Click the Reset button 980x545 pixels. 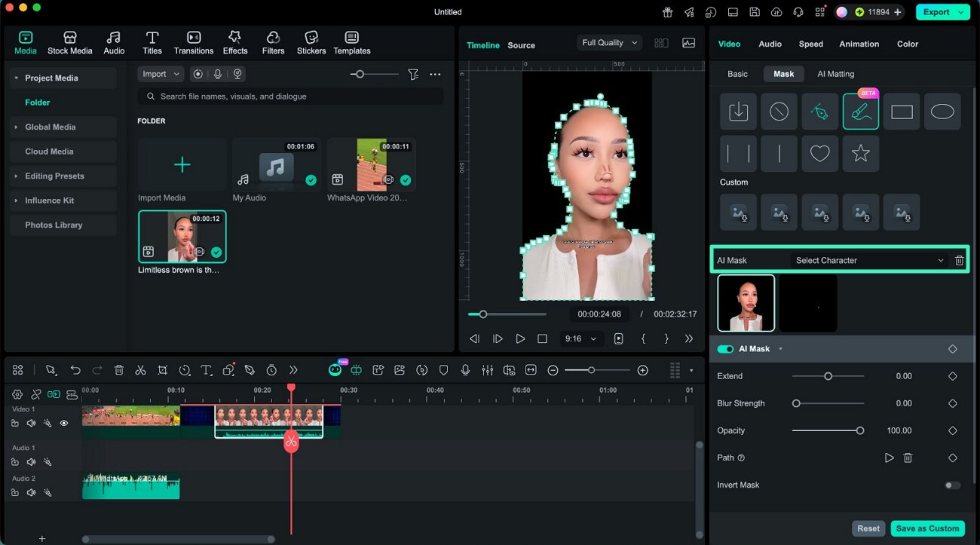tap(868, 528)
